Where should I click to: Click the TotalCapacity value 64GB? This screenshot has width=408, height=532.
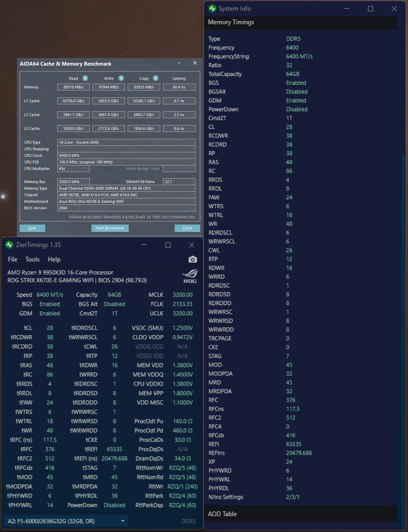293,74
